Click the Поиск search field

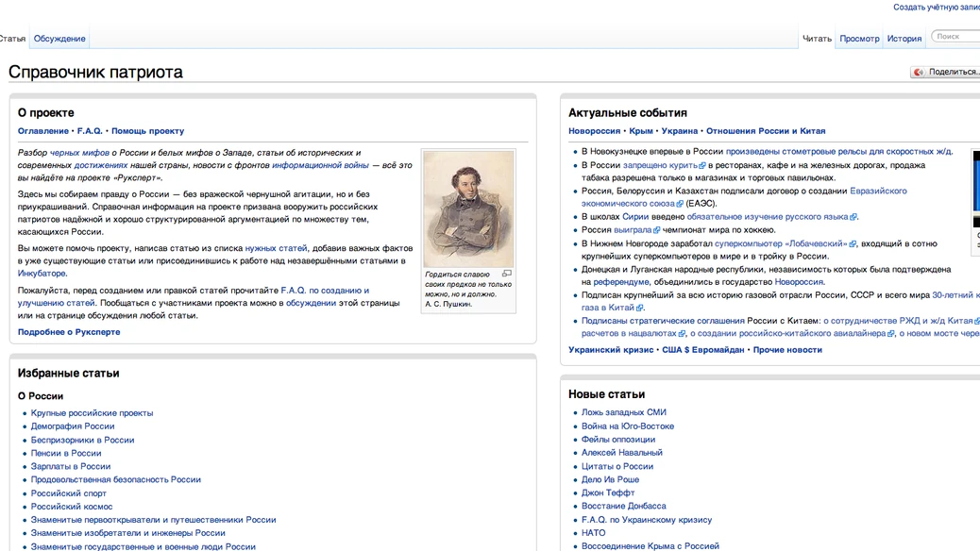click(956, 36)
